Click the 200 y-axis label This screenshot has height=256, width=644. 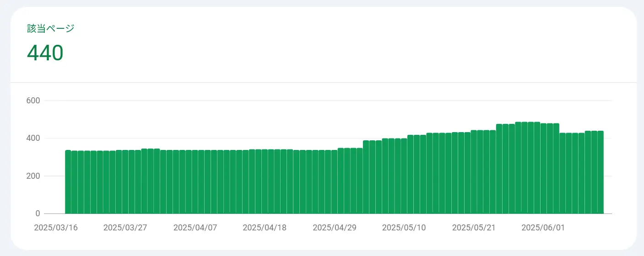coord(33,176)
